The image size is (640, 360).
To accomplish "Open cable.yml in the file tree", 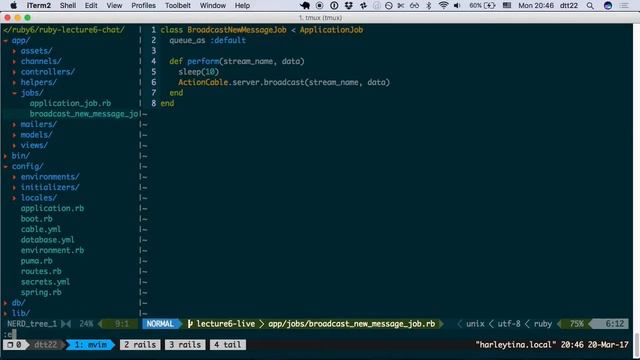I will point(41,229).
